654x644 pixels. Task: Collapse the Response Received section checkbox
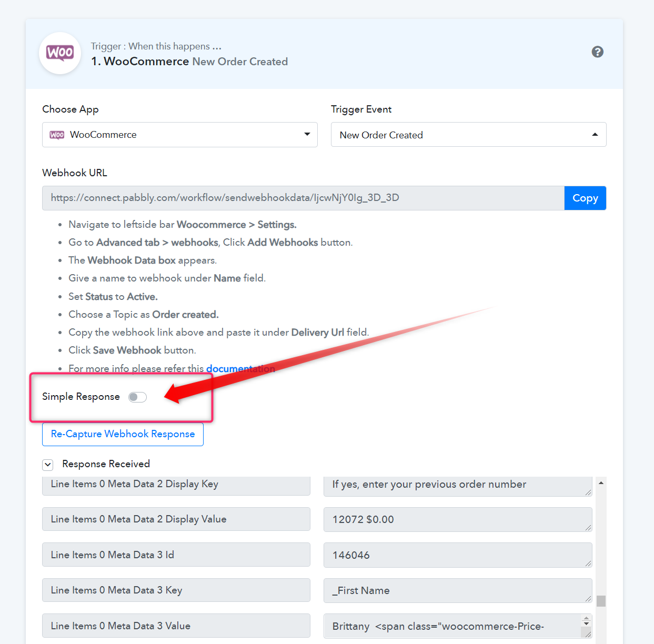(48, 465)
